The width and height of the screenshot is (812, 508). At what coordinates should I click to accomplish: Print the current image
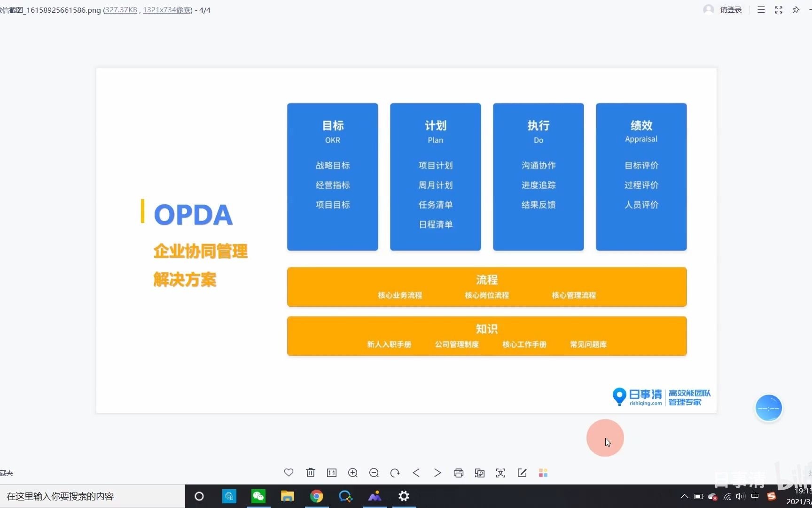point(458,473)
